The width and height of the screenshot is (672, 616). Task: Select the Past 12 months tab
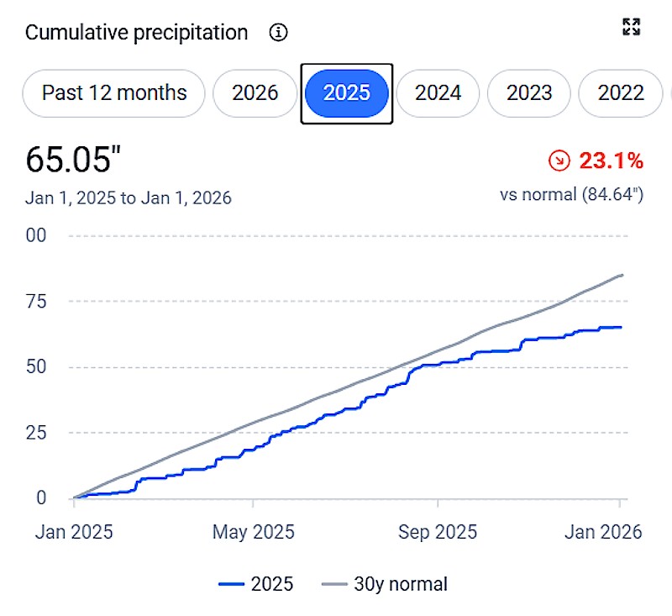click(x=114, y=92)
